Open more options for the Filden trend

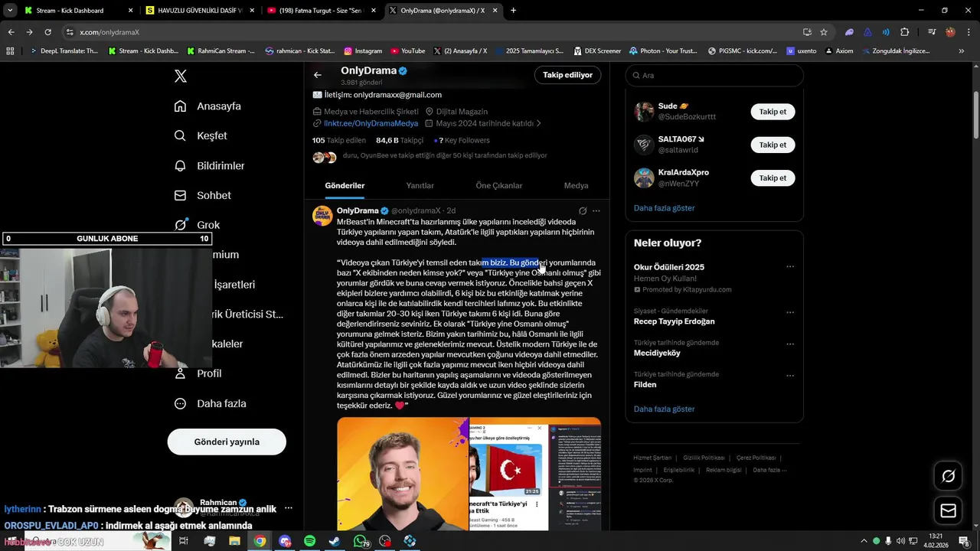point(790,375)
